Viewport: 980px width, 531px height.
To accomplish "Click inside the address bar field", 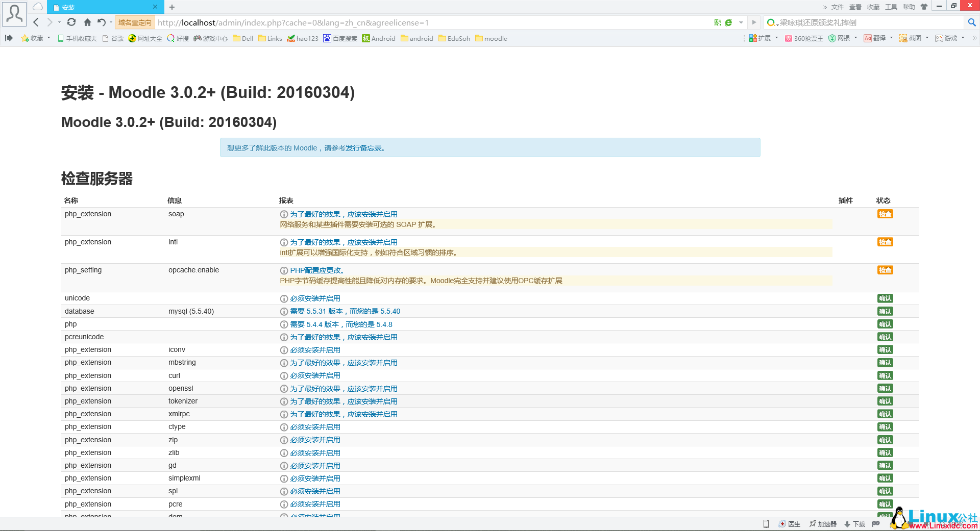I will point(357,22).
